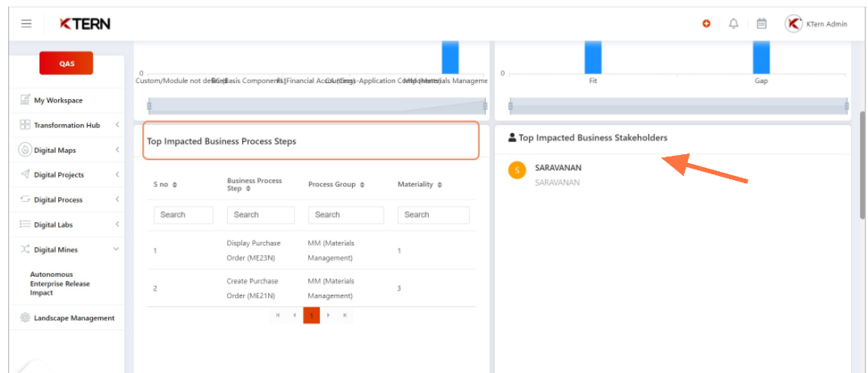Screen dimensions: 868x373
Task: Open the notifications bell icon
Action: click(733, 23)
